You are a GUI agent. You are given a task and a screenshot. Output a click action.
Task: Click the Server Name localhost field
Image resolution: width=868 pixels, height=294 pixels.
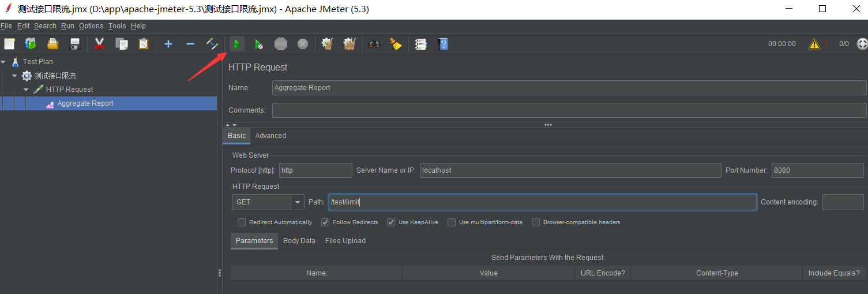point(570,170)
